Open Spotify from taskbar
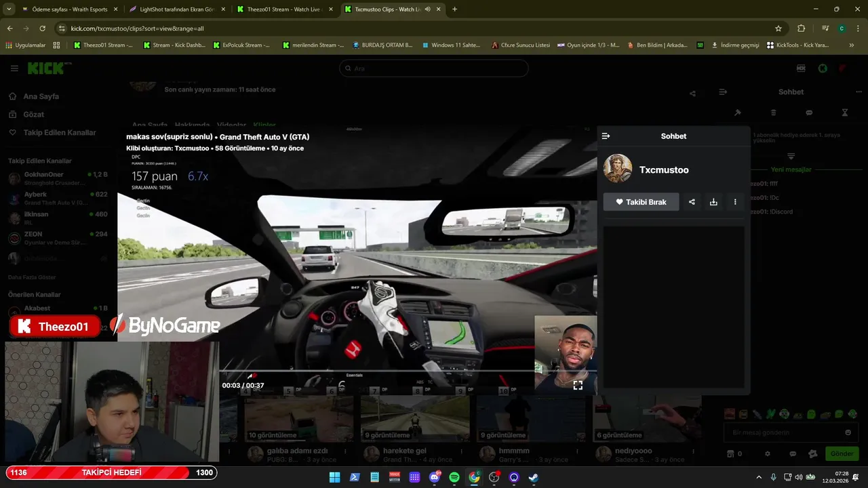The image size is (868, 488). click(454, 477)
